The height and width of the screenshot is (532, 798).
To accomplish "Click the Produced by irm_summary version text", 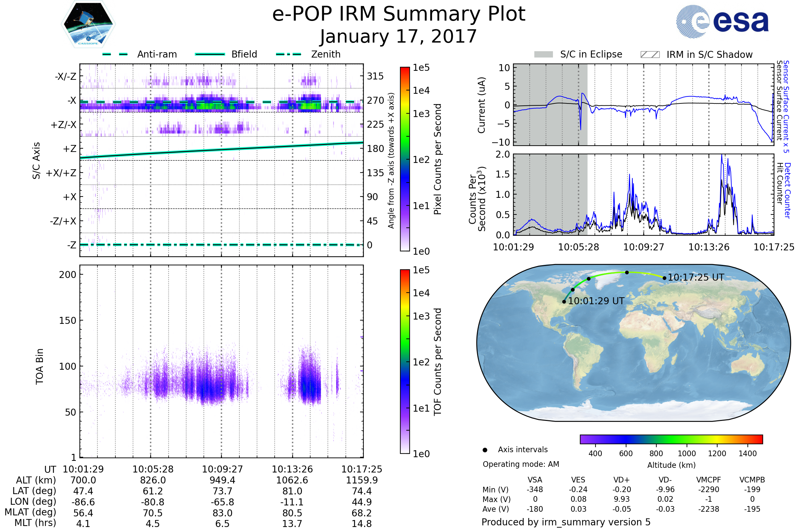I will tap(566, 522).
